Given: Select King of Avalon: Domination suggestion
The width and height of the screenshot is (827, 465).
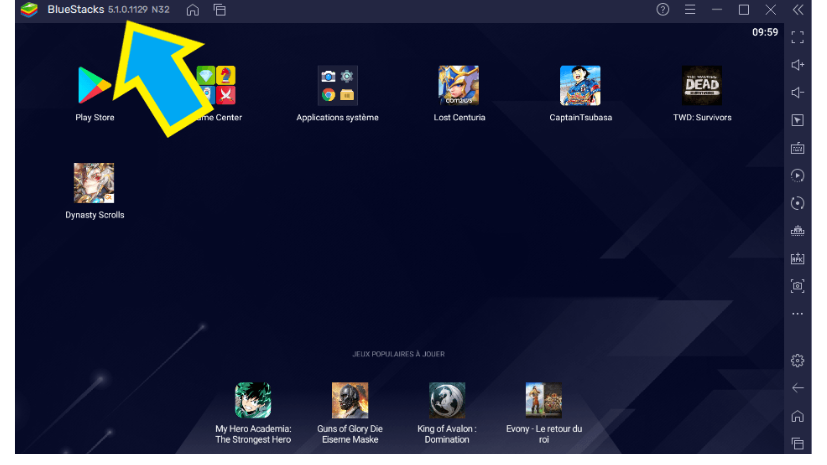Looking at the screenshot, I should coord(447,400).
